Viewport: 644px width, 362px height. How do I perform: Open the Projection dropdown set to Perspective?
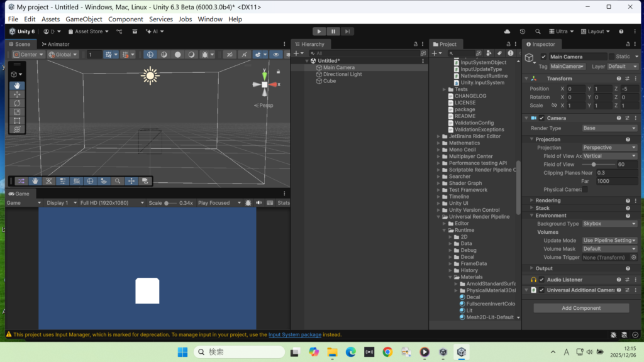609,148
